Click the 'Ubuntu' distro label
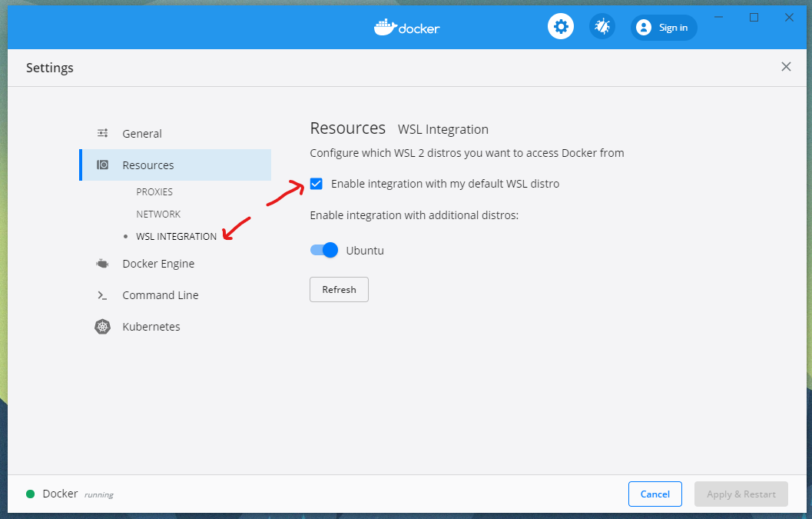This screenshot has width=812, height=519. tap(365, 251)
